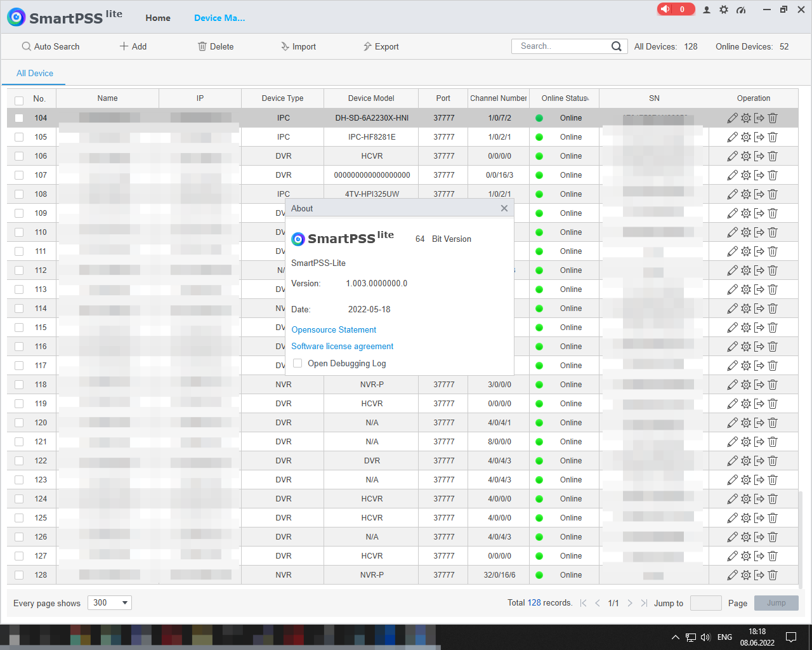This screenshot has height=650, width=812.
Task: Open the Every page shows 300 dropdown
Action: click(110, 603)
